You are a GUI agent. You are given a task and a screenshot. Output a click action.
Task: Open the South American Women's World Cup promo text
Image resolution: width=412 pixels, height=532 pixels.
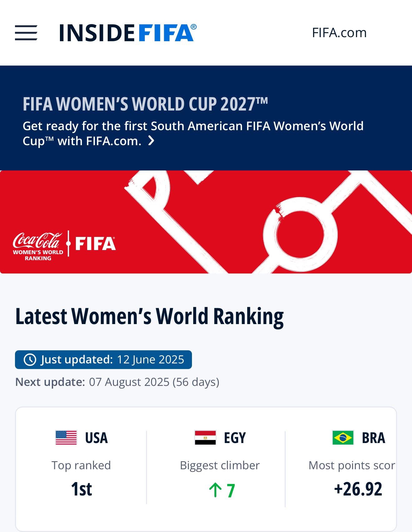click(x=193, y=133)
